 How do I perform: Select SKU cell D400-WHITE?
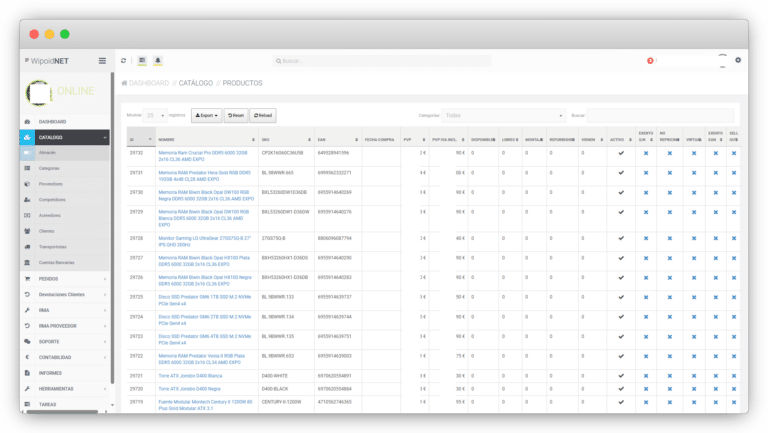pos(275,376)
